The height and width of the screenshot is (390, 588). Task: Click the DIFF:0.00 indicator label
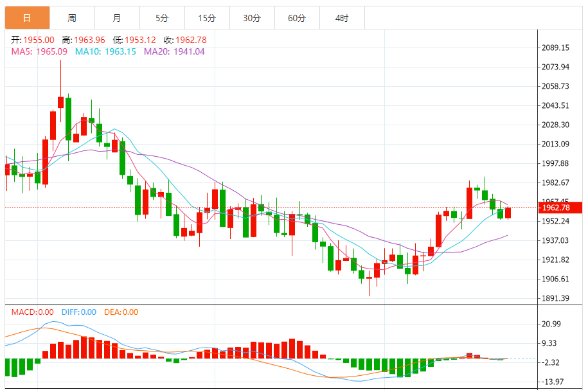pos(79,312)
